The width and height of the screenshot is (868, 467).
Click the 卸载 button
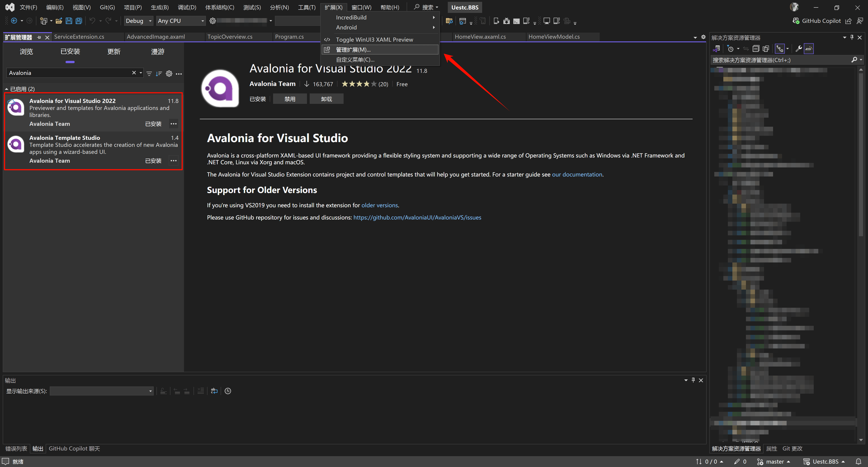click(326, 99)
